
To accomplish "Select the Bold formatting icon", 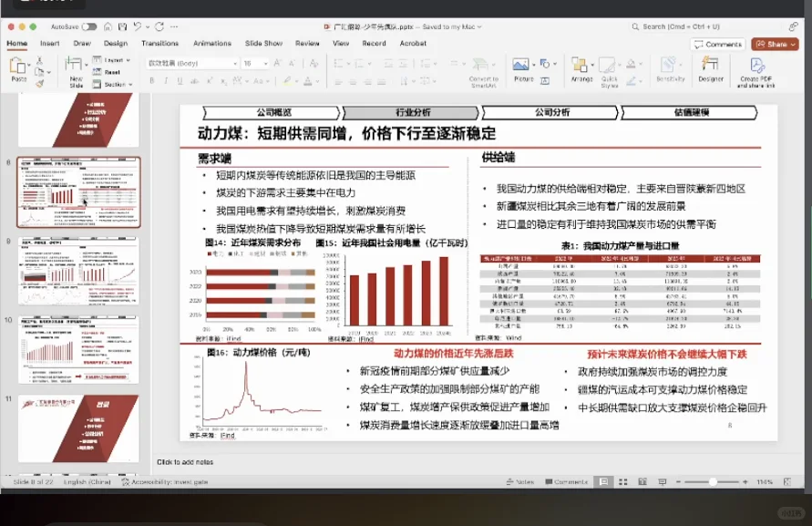I will pyautogui.click(x=150, y=81).
